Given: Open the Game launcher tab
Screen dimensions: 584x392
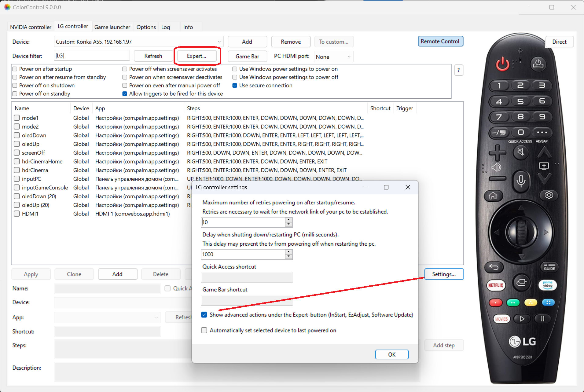Looking at the screenshot, I should click(x=112, y=27).
